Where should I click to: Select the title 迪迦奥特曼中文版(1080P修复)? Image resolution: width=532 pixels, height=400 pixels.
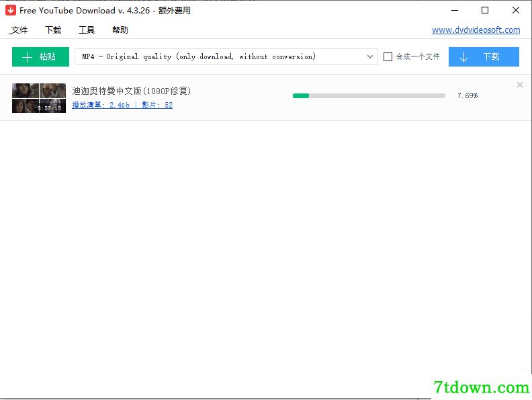(132, 91)
